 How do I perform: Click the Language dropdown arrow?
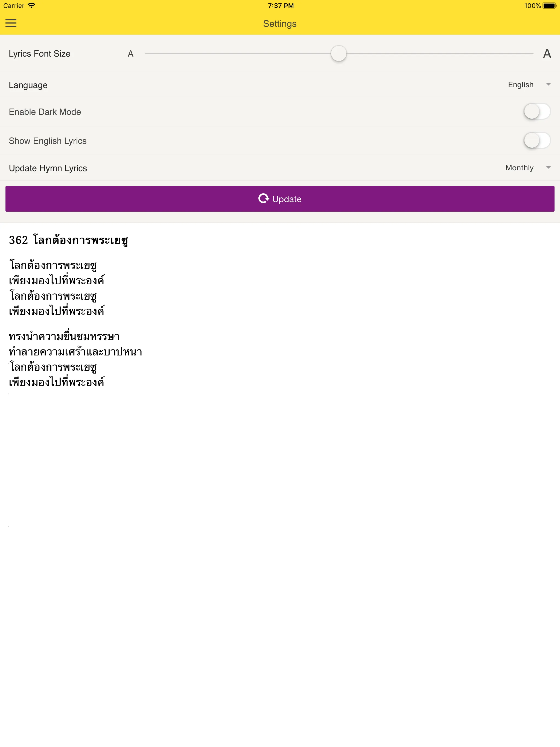click(x=547, y=85)
